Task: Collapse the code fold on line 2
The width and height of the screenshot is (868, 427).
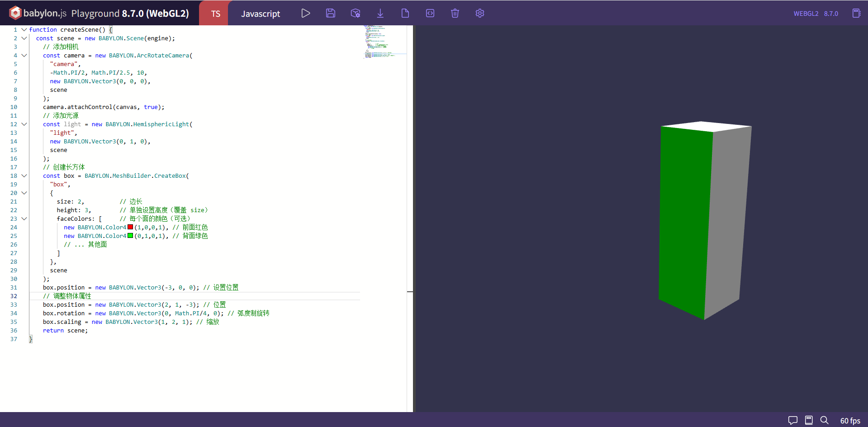Action: (24, 38)
